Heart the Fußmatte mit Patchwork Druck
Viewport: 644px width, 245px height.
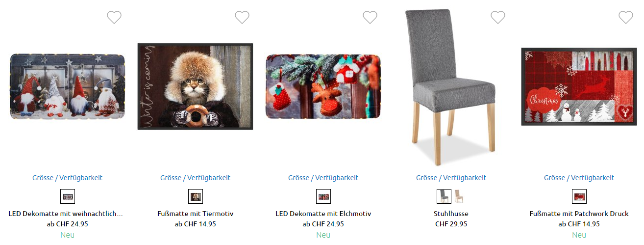(626, 17)
